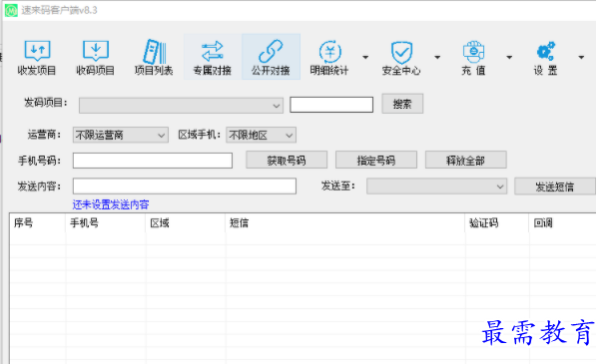603x364 pixels.
Task: Open the 发码项目 combo box
Action: click(x=181, y=105)
